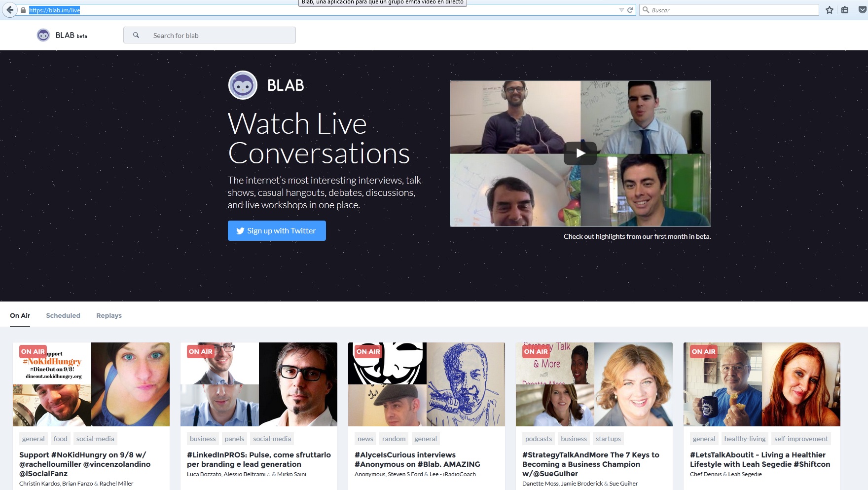Click the magnifier icon in Buscar box
Viewport: 868px width, 490px height.
[x=646, y=10]
